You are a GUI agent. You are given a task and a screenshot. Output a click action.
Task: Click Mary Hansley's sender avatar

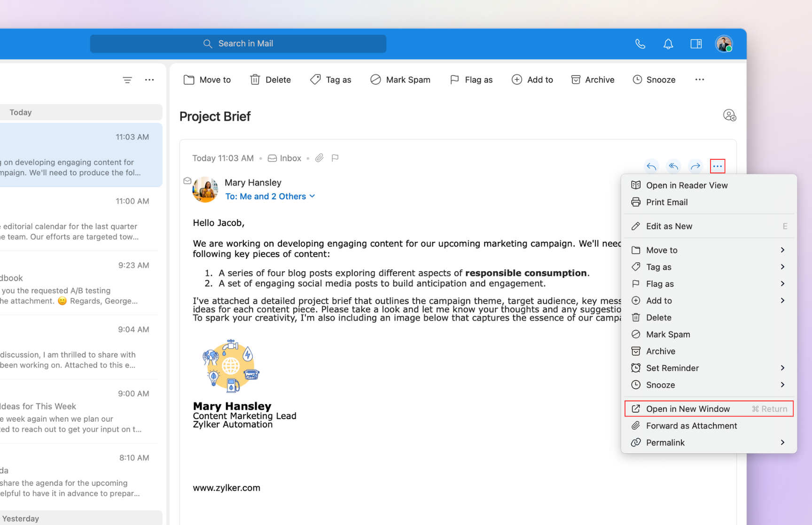(x=205, y=189)
